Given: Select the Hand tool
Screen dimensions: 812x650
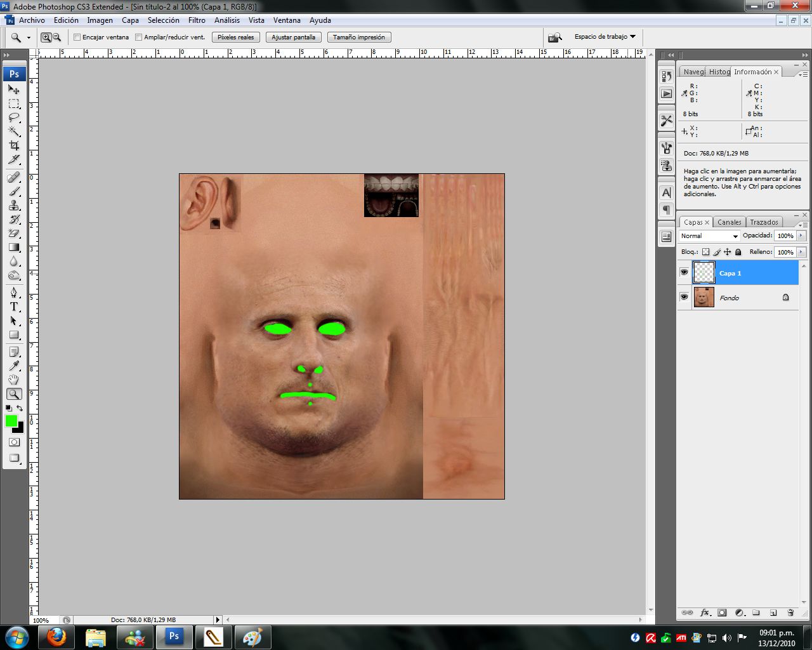Looking at the screenshot, I should 14,380.
